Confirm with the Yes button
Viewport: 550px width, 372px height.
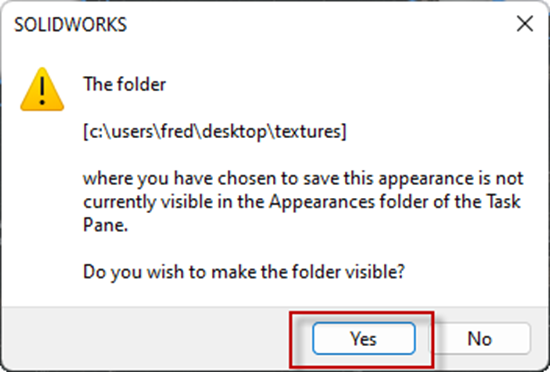(364, 339)
